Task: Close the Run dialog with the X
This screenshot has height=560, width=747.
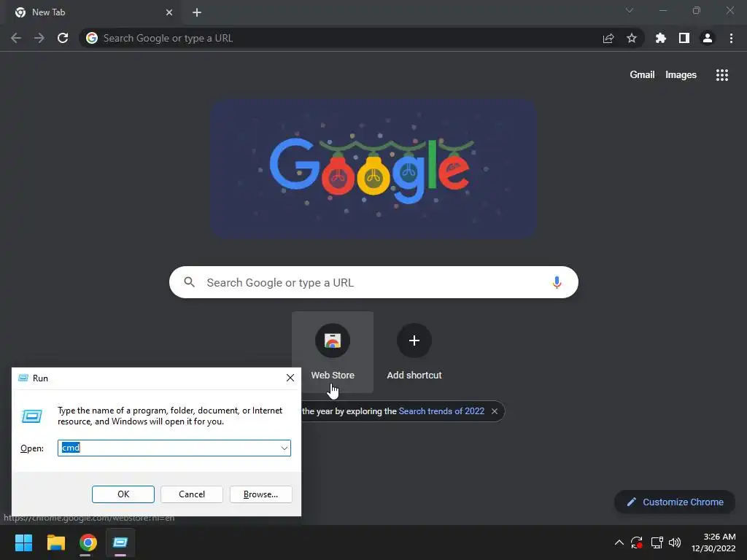Action: point(290,378)
